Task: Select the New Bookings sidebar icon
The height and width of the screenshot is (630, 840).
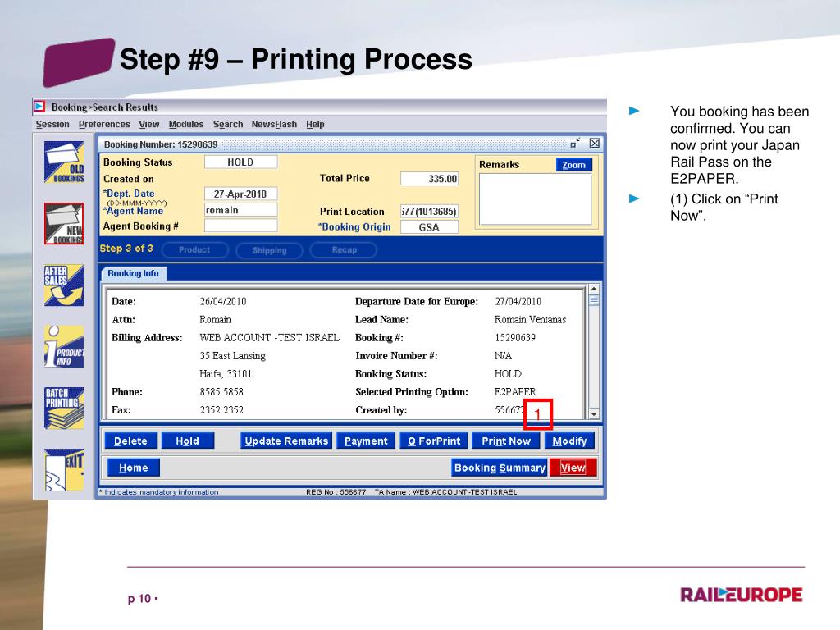Action: click(64, 223)
